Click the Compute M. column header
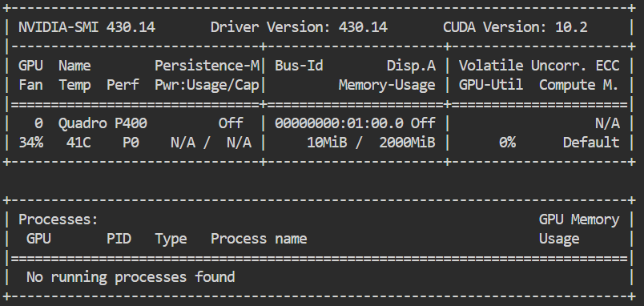Viewport: 644px width, 306px height. click(x=578, y=85)
